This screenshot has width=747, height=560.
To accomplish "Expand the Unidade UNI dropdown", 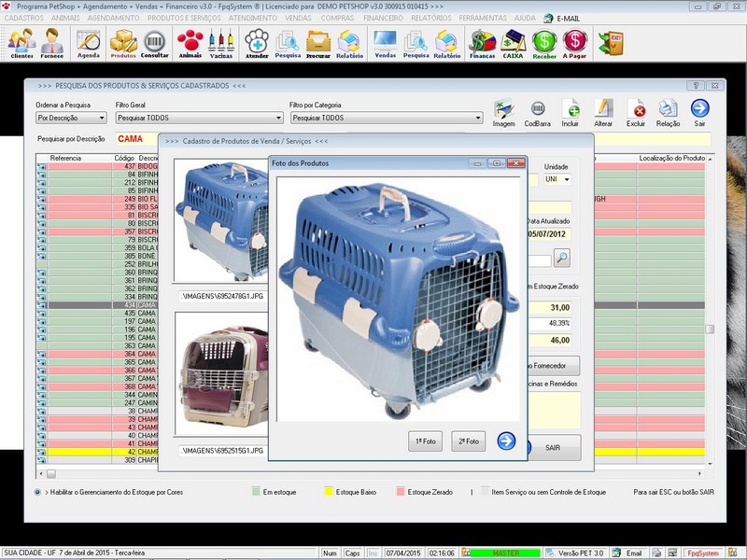I will (x=567, y=179).
